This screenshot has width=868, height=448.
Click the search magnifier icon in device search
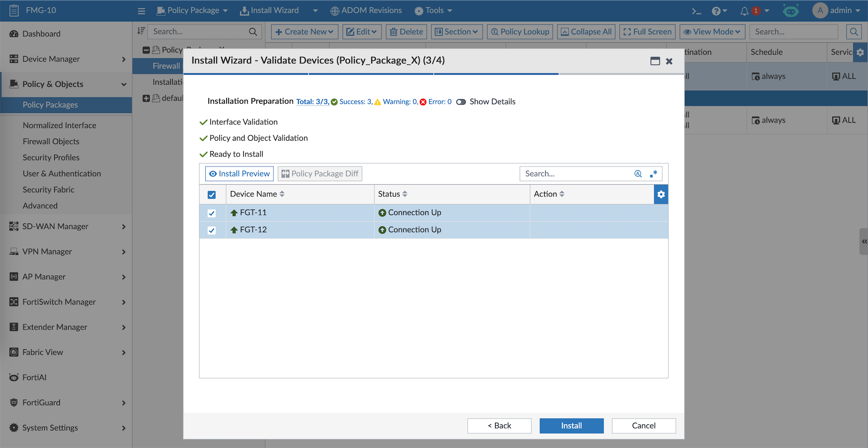[638, 174]
